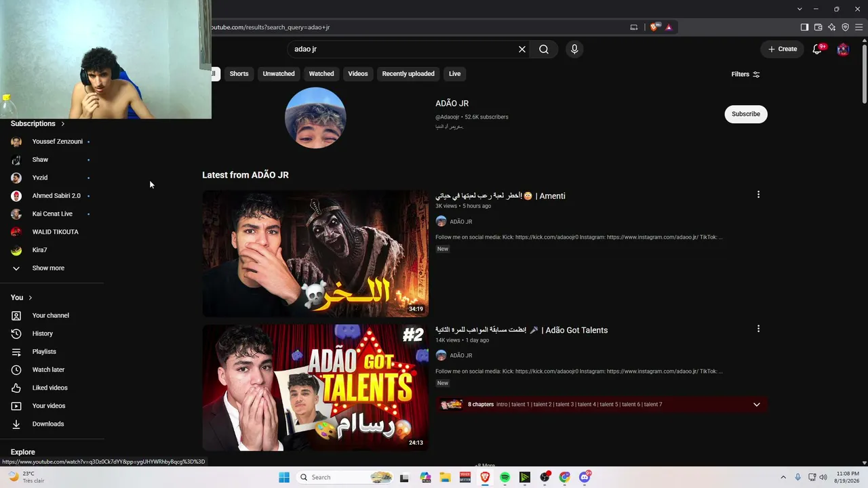Open your YouTube account avatar menu
The image size is (868, 488).
click(x=843, y=49)
